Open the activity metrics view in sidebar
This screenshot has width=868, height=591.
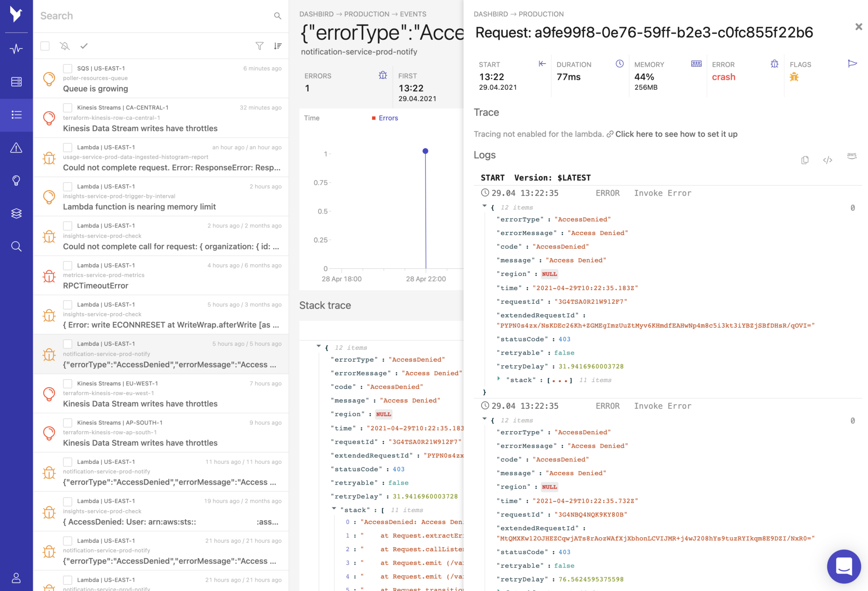(x=16, y=48)
